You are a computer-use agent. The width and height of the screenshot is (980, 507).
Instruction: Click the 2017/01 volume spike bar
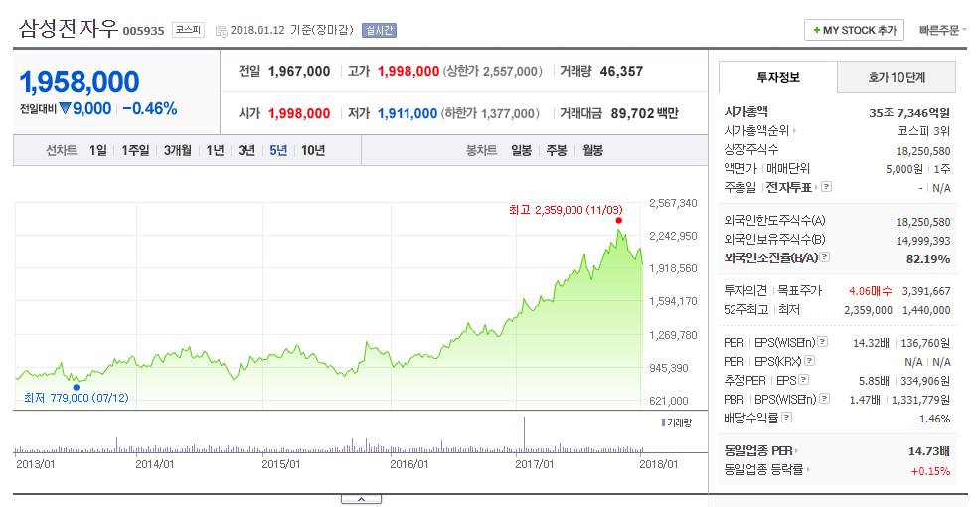pos(524,433)
